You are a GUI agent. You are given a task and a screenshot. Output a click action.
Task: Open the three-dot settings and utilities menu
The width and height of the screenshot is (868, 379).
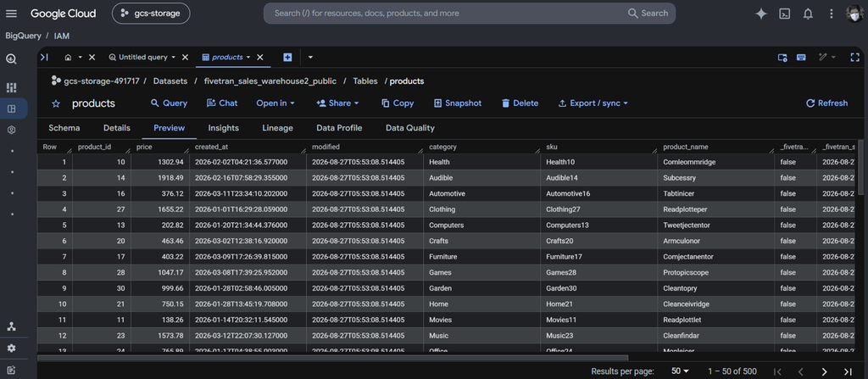[x=831, y=14]
